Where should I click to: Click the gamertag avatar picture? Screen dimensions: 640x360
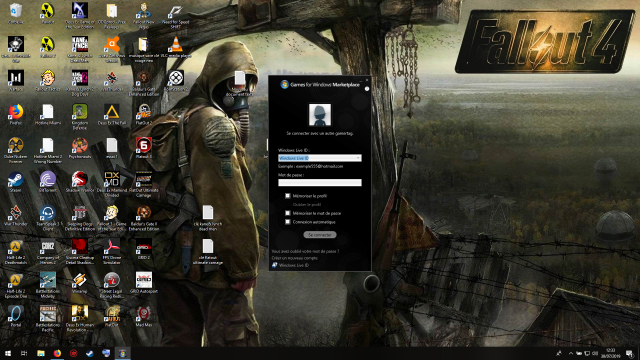[320, 114]
